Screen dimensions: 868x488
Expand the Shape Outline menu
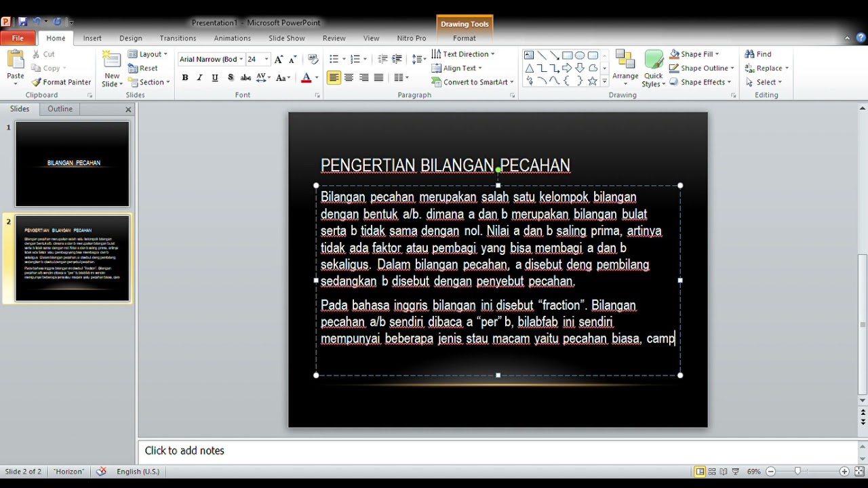click(701, 68)
